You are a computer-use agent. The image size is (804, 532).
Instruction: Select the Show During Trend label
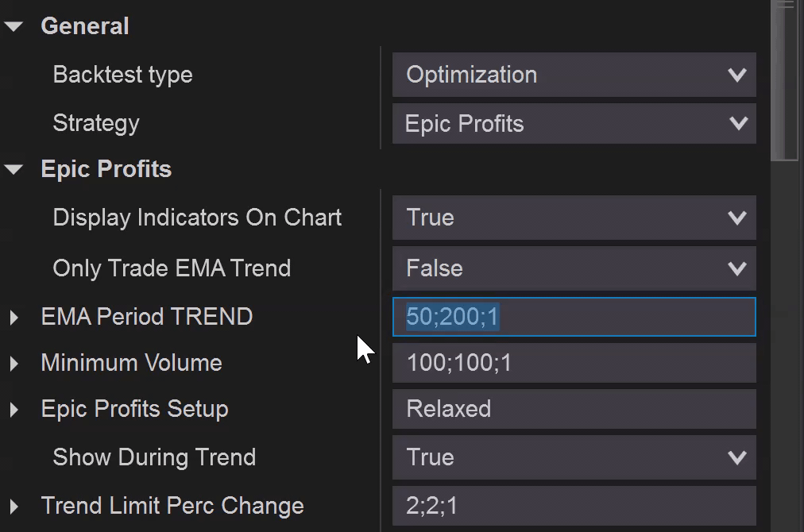click(154, 457)
